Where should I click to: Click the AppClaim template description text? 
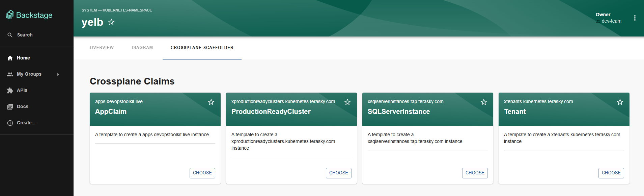coord(152,134)
